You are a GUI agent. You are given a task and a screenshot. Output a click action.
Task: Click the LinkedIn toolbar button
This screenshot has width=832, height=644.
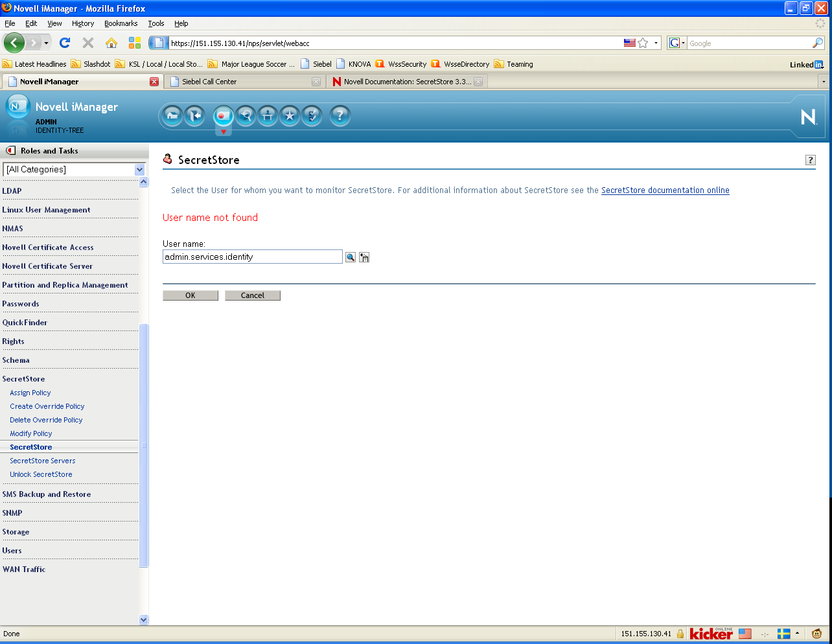click(807, 64)
